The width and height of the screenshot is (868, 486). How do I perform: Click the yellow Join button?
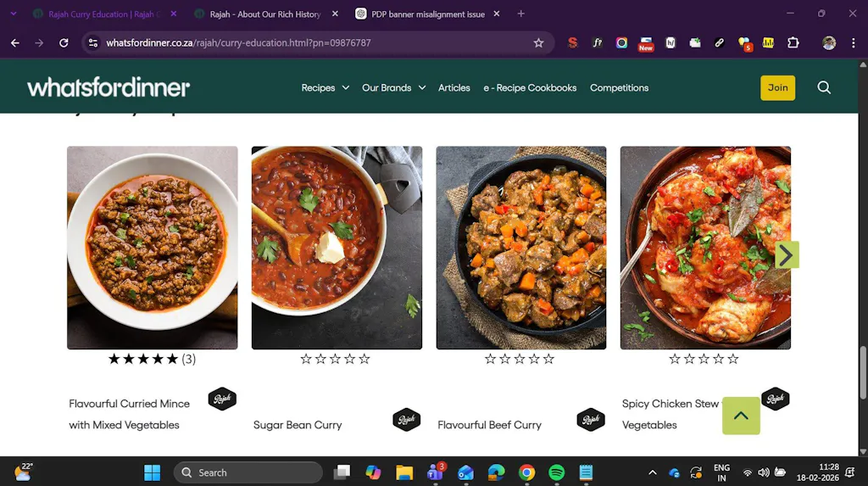click(777, 87)
